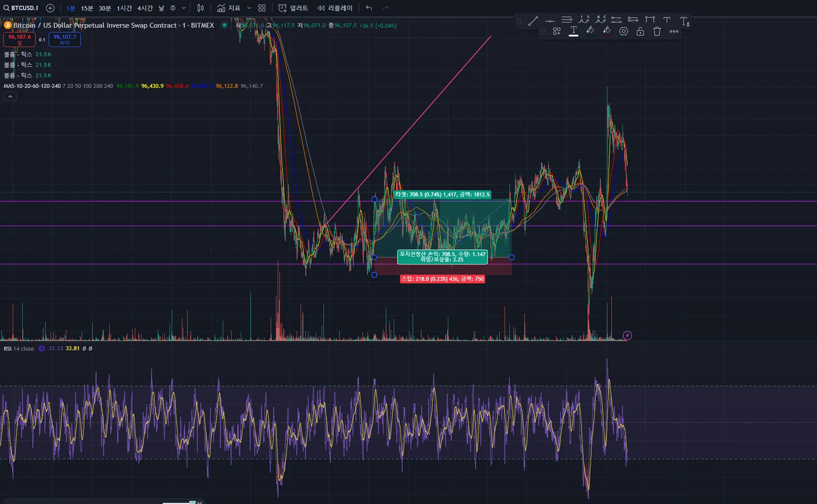Screen dimensions: 817x504
Task: Switch to the 1시간 timeframe
Action: 124,8
